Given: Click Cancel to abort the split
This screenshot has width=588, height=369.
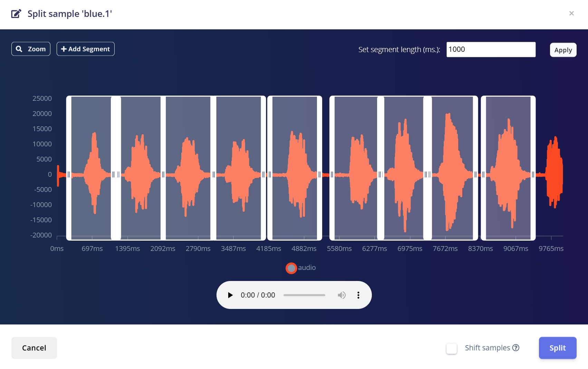Looking at the screenshot, I should [x=34, y=348].
